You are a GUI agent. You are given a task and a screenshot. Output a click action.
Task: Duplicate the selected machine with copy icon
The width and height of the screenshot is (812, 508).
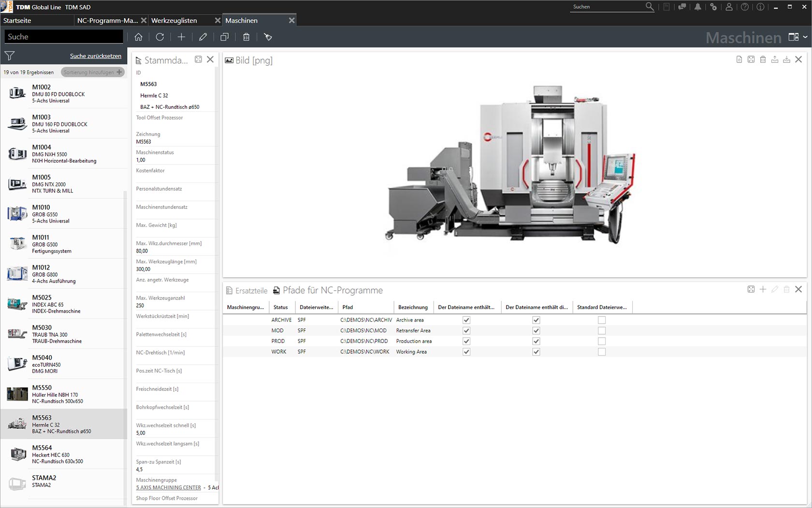pyautogui.click(x=224, y=37)
